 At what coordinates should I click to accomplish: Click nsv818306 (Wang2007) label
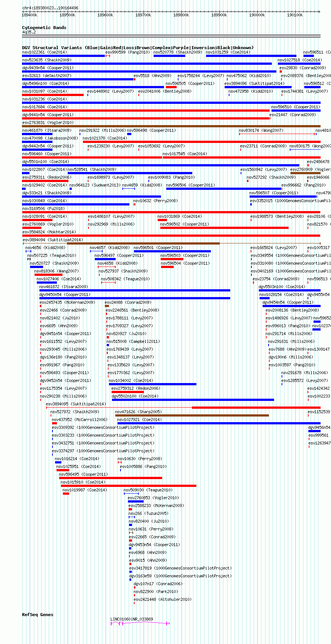click(x=57, y=271)
